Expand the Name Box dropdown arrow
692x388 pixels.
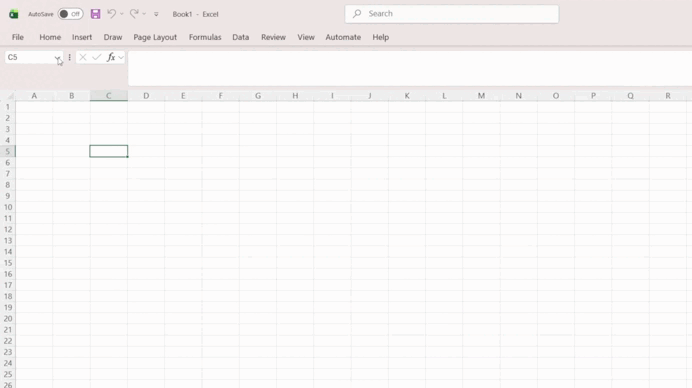(58, 57)
